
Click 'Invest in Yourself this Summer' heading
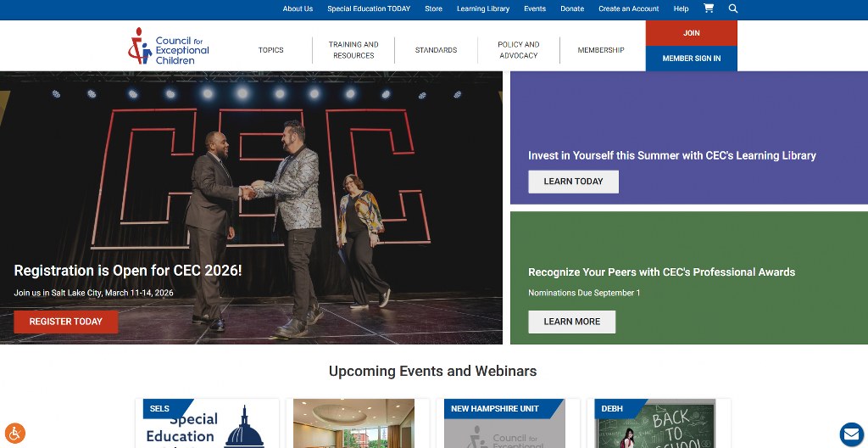coord(672,156)
